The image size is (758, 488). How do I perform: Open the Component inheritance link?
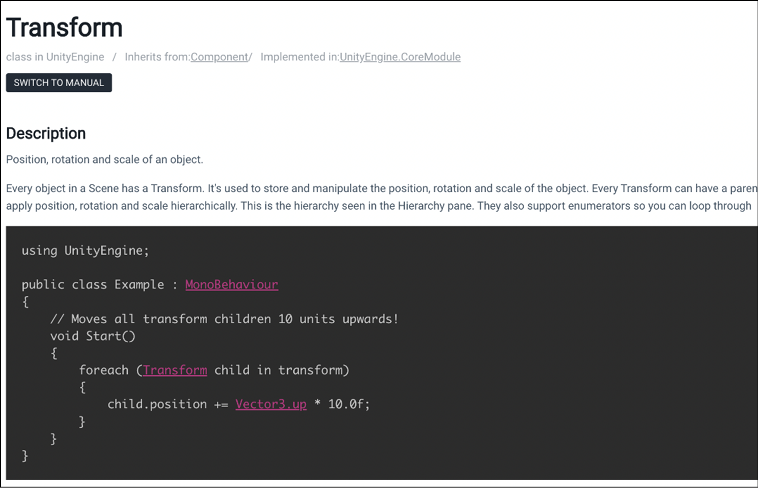tap(219, 57)
